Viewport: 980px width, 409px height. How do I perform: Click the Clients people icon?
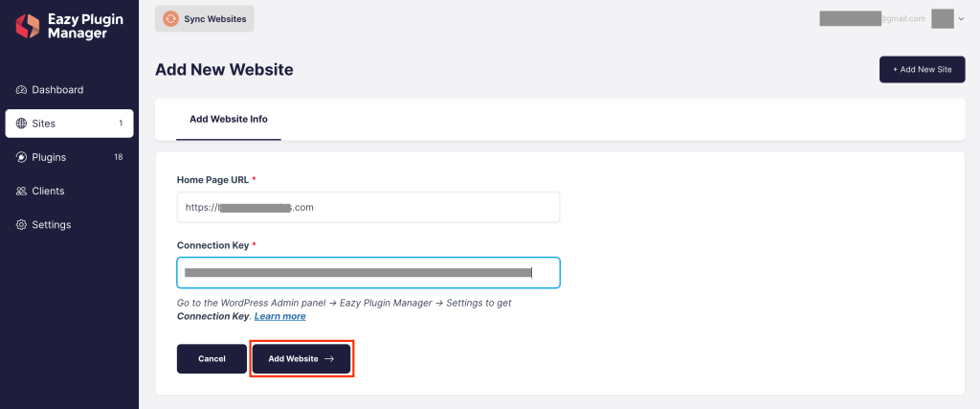(x=21, y=191)
